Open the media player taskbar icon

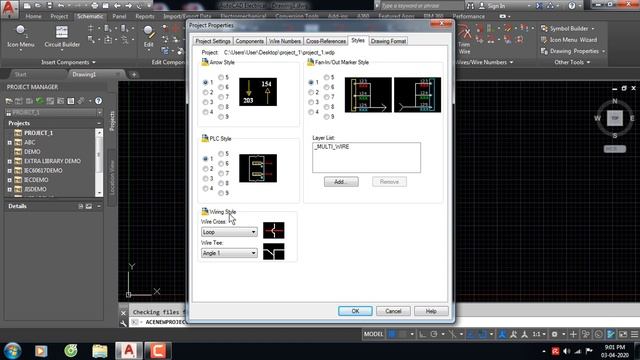coord(41,351)
